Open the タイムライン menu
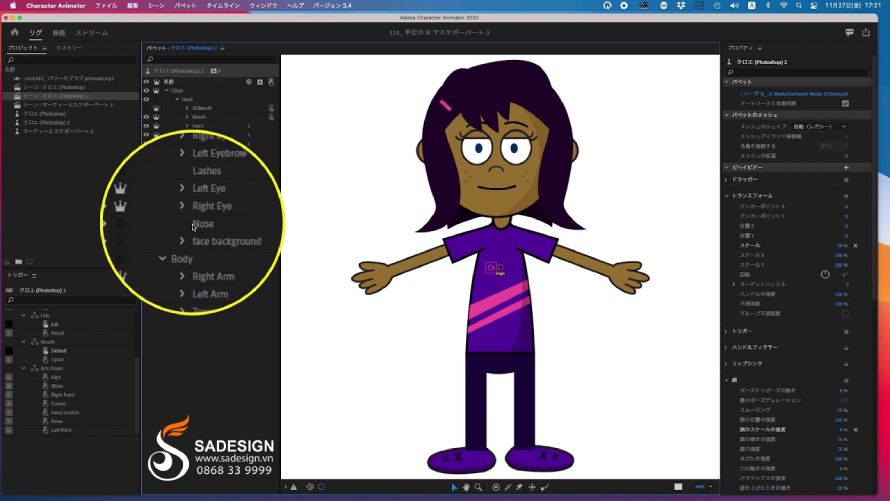 tap(222, 6)
